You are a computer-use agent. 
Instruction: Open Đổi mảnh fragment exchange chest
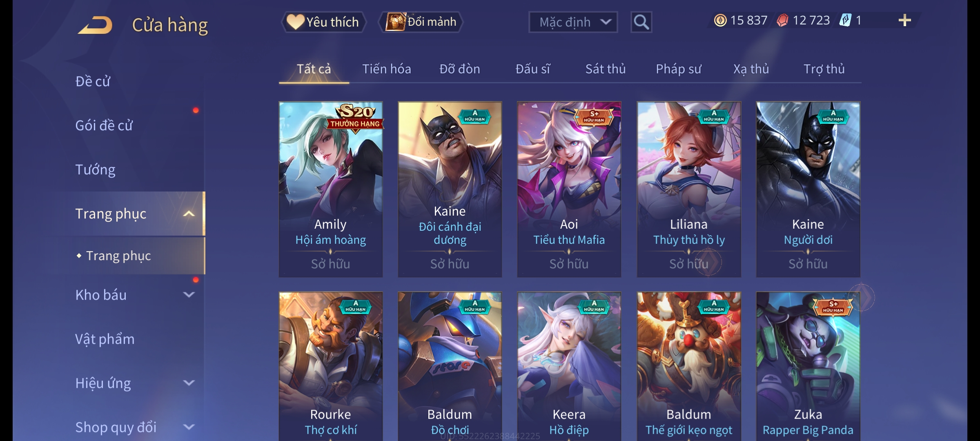421,22
